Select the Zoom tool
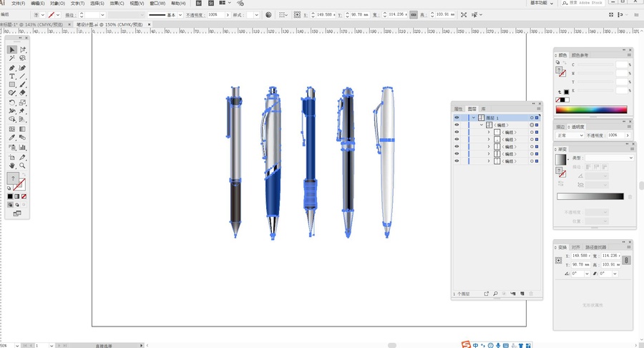This screenshot has width=644, height=348. (23, 165)
